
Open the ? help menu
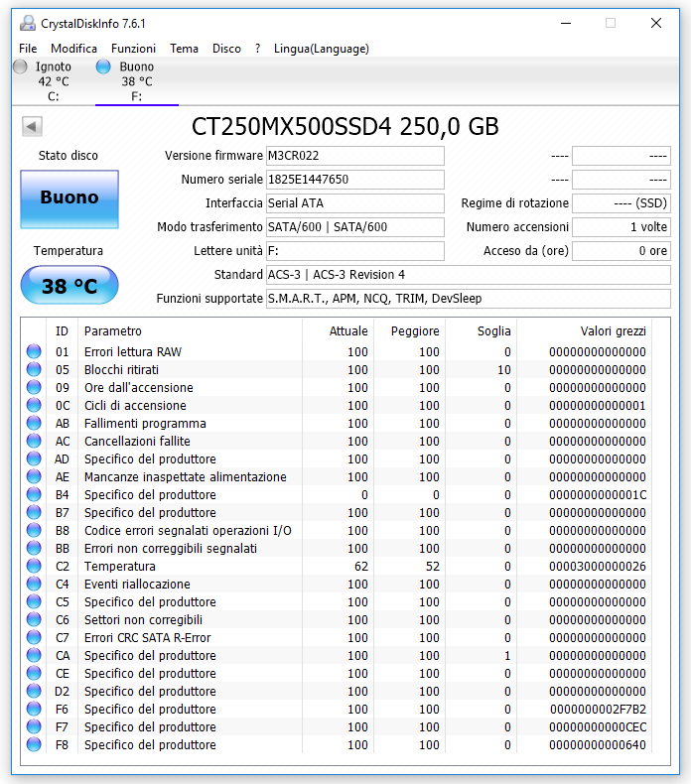[258, 49]
